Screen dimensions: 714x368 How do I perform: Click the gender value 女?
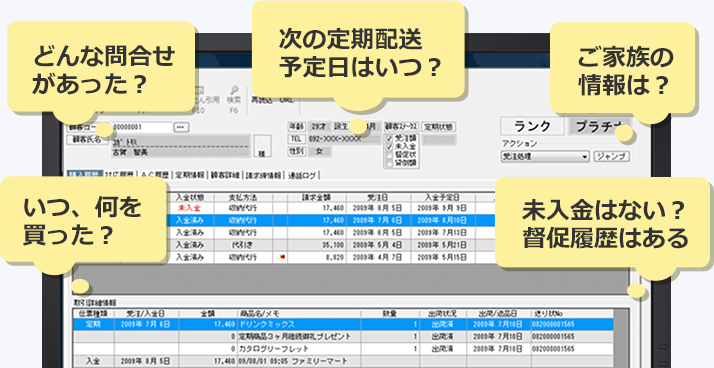[x=320, y=151]
